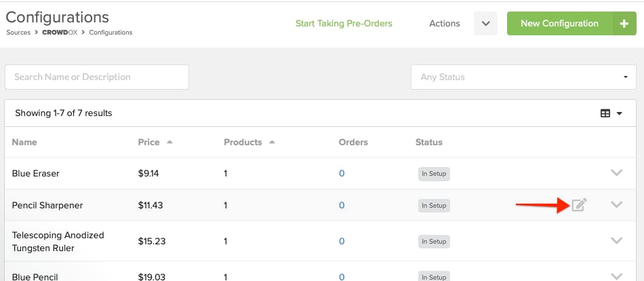Open the Pencil Sharpener orders count link

coord(342,205)
